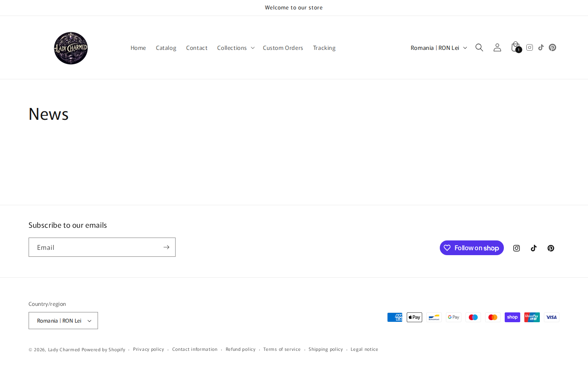Open the Legal notice link

[364, 349]
